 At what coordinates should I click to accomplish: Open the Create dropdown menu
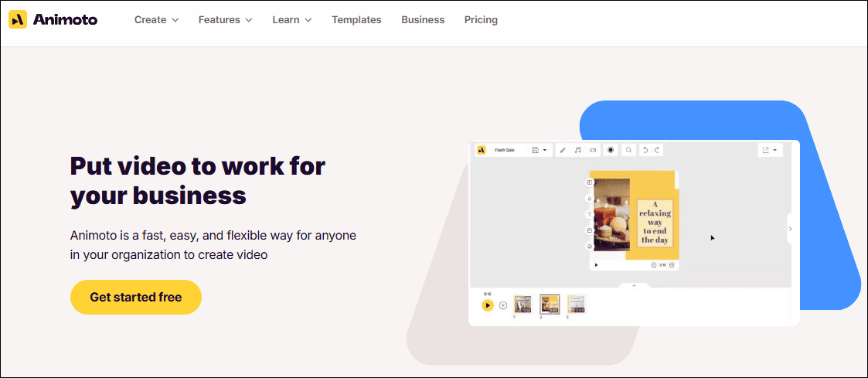[157, 20]
